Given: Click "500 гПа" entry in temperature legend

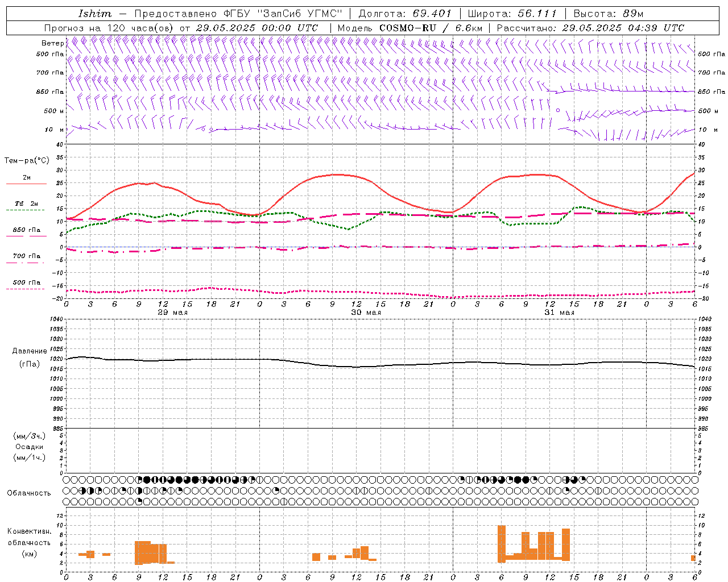Looking at the screenshot, I should [26, 282].
